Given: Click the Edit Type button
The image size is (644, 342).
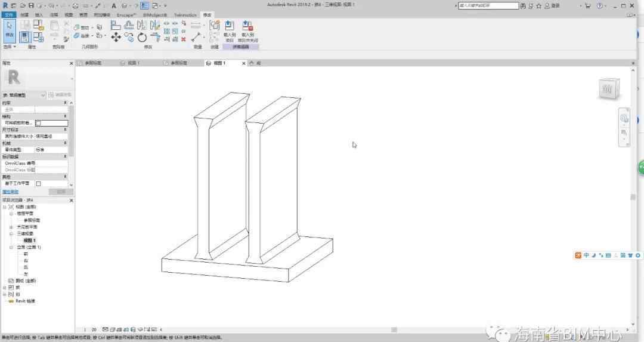Looking at the screenshot, I should 60,95.
